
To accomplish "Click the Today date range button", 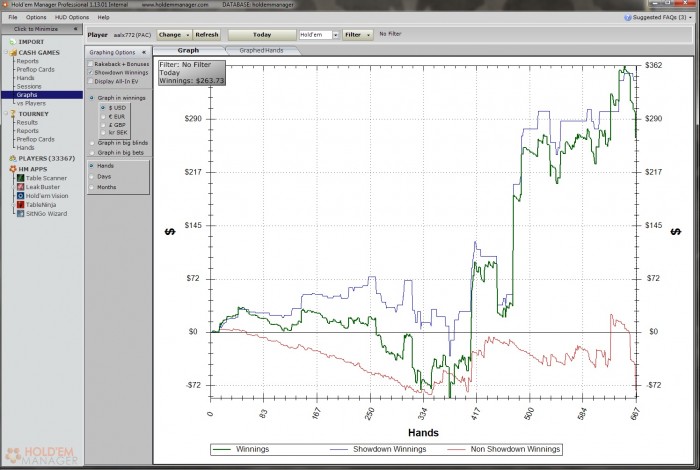I will [262, 35].
